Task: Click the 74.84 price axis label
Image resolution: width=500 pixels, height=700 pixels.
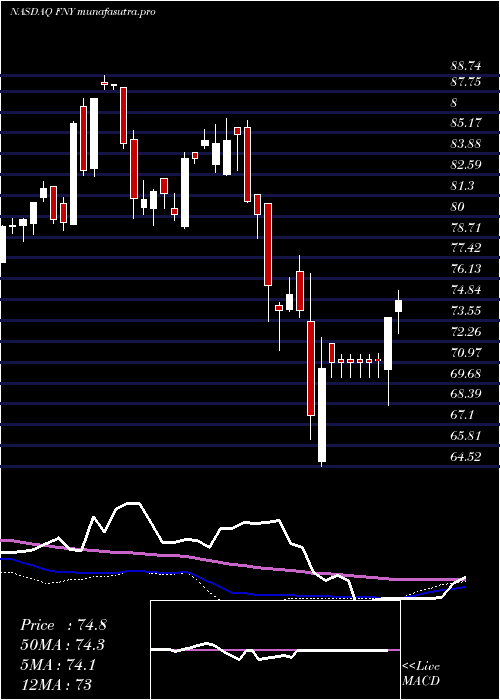Action: point(466,290)
